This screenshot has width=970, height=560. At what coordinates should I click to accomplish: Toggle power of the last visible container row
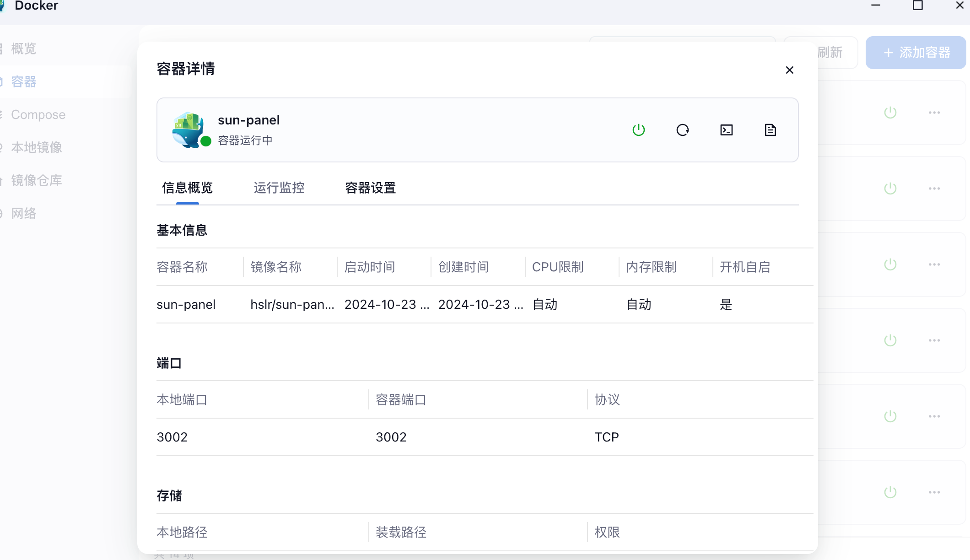890,492
